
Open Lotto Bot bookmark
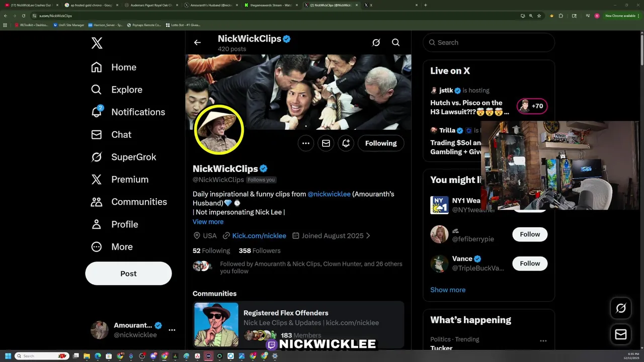(x=183, y=25)
